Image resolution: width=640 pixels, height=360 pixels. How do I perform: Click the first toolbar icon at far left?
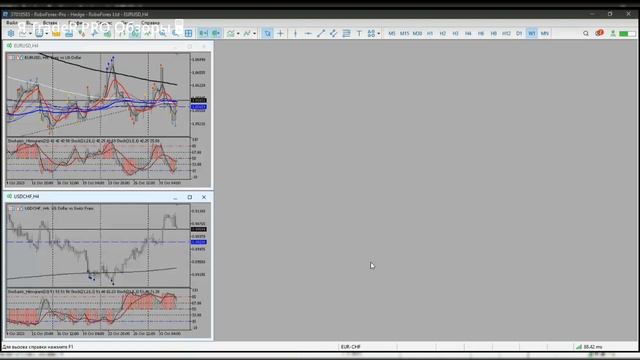tap(11, 33)
